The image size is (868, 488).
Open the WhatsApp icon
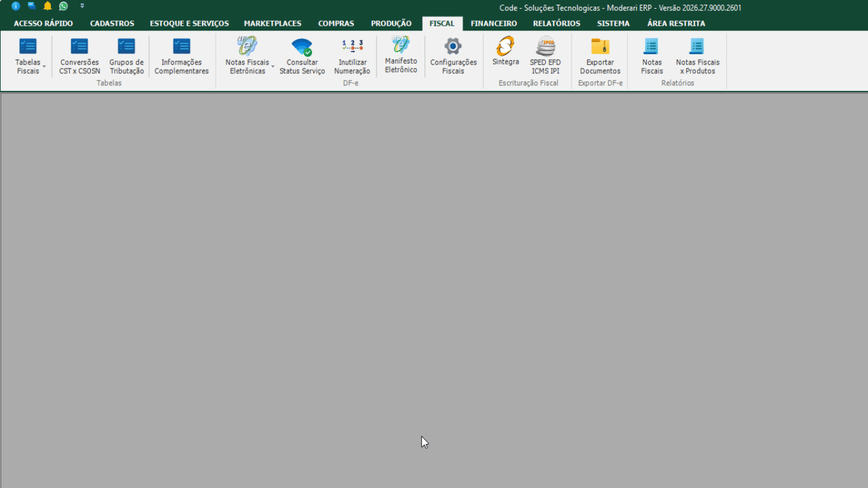pyautogui.click(x=63, y=6)
